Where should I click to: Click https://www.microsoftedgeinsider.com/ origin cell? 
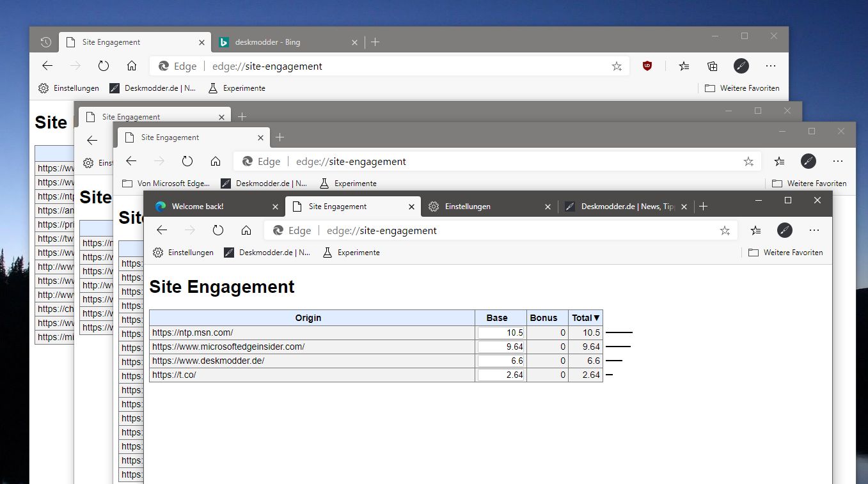[312, 347]
